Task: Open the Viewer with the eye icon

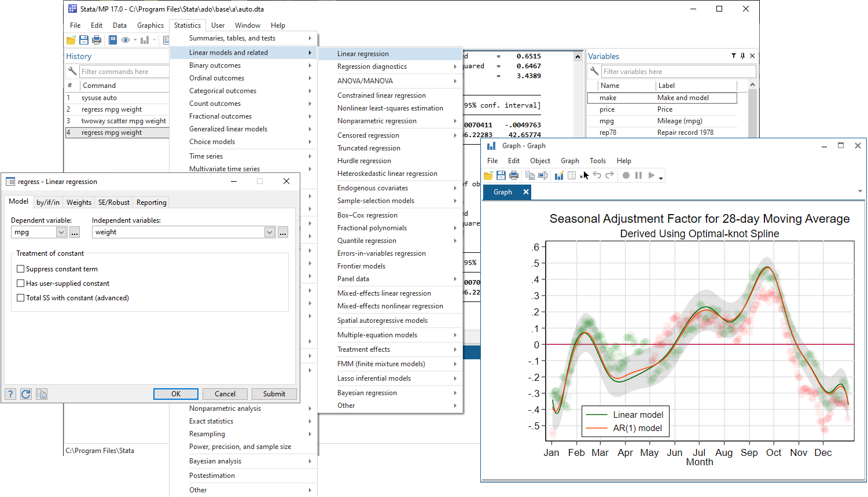Action: [126, 40]
